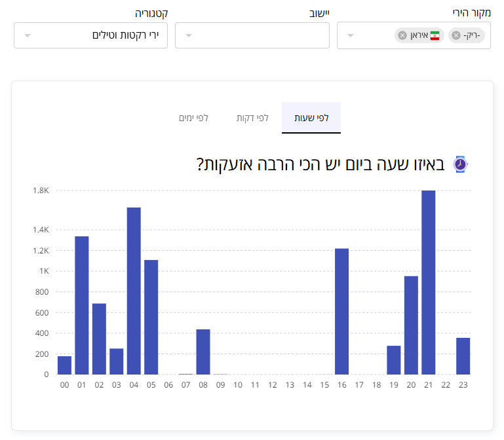Click the bar for hour 05
The height and width of the screenshot is (440, 504).
coord(151,318)
